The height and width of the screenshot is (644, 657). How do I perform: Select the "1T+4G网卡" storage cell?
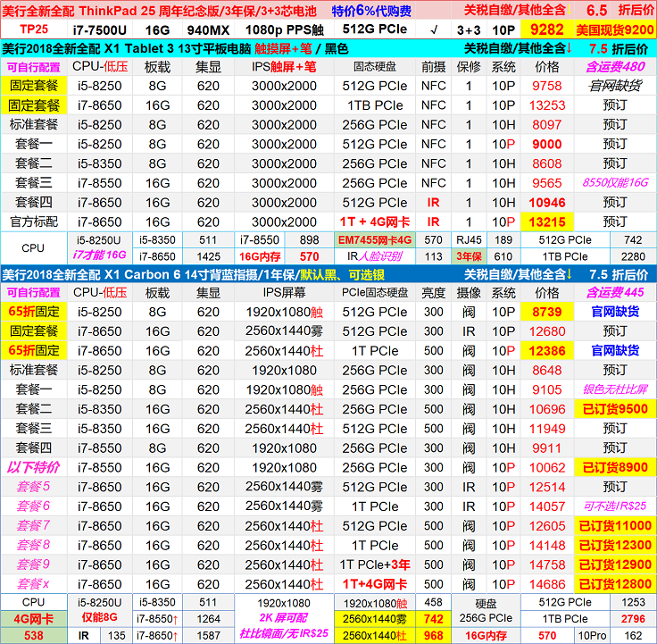coord(375,584)
